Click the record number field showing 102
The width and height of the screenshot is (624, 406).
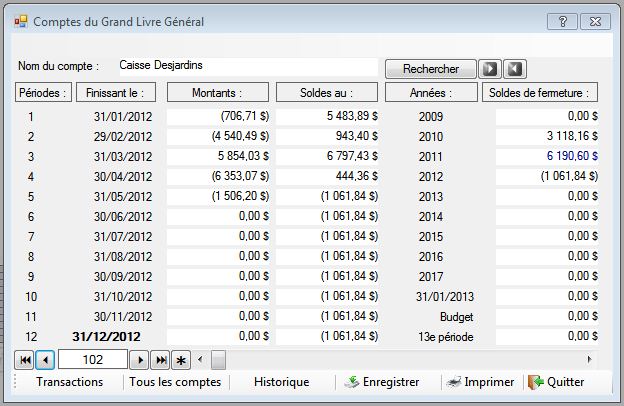click(x=93, y=360)
